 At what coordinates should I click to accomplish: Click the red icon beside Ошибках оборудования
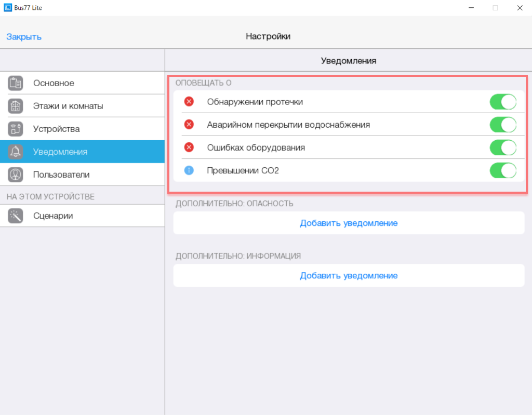[189, 148]
